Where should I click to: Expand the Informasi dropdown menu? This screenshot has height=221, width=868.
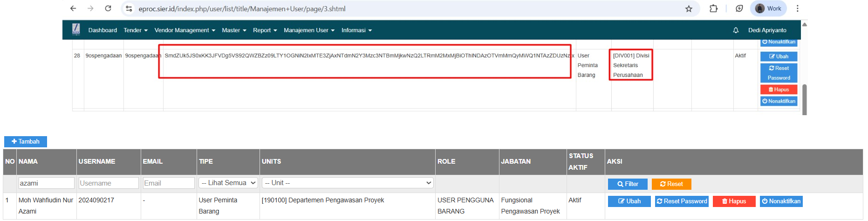pos(356,30)
